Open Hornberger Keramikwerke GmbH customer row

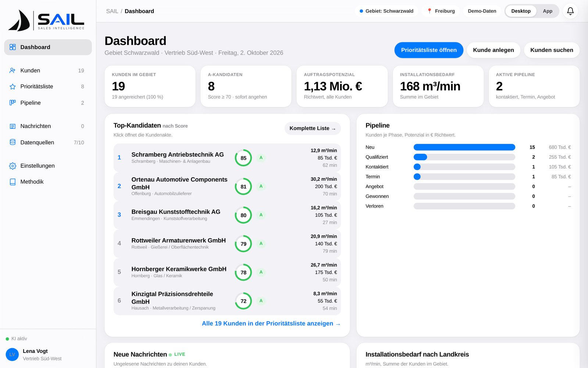[227, 272]
